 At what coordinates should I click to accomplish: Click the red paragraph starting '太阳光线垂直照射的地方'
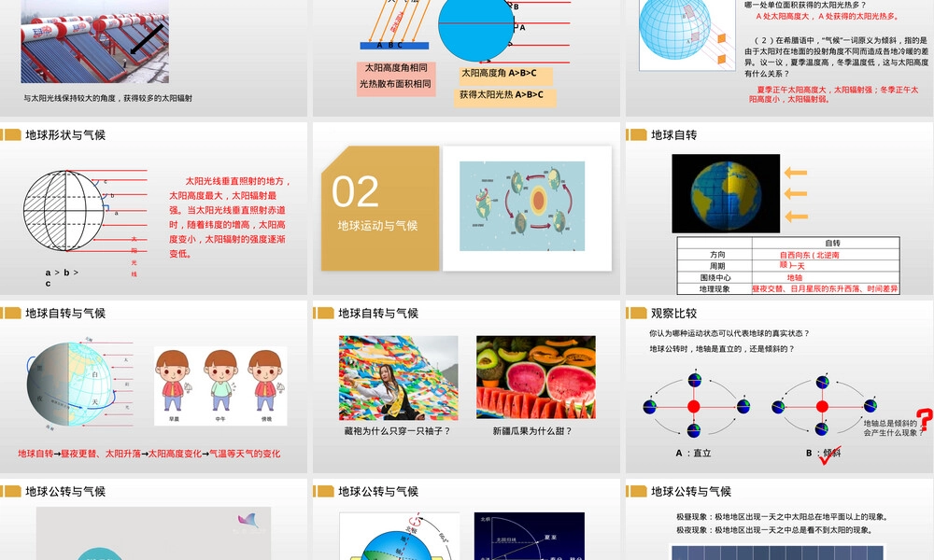230,217
